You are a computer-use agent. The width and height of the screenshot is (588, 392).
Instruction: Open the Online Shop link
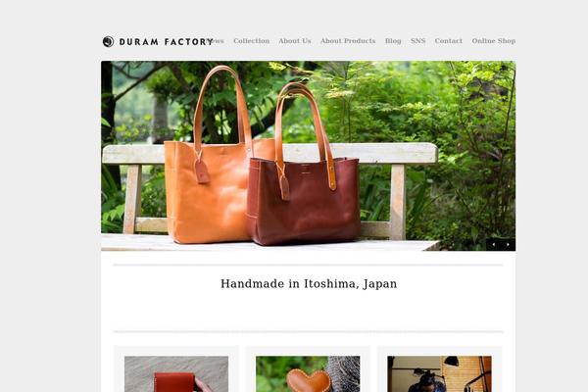tap(494, 41)
